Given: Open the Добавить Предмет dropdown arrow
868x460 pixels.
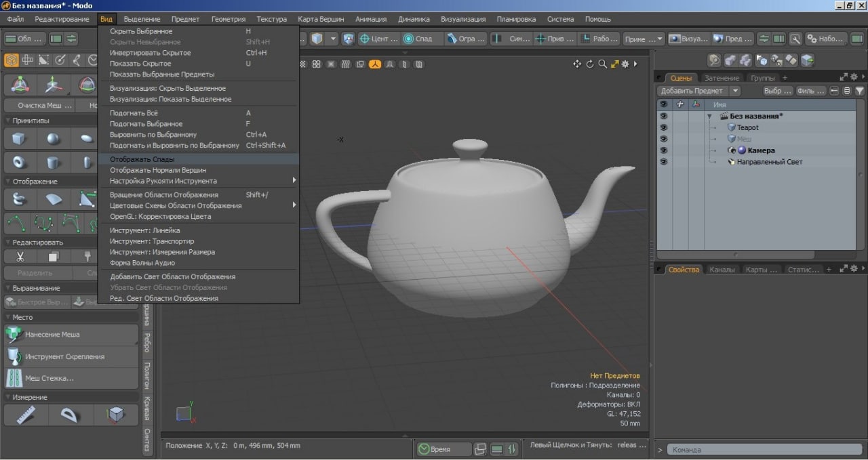Looking at the screenshot, I should (x=736, y=91).
